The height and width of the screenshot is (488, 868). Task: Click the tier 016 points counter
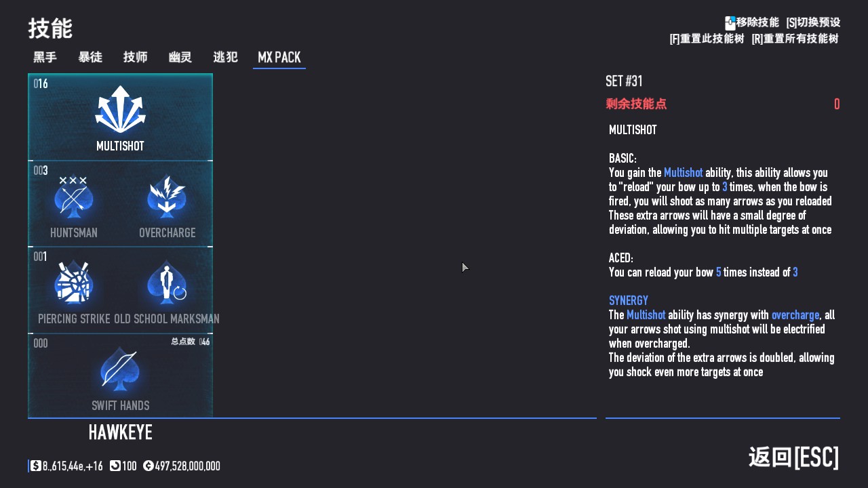pos(41,84)
